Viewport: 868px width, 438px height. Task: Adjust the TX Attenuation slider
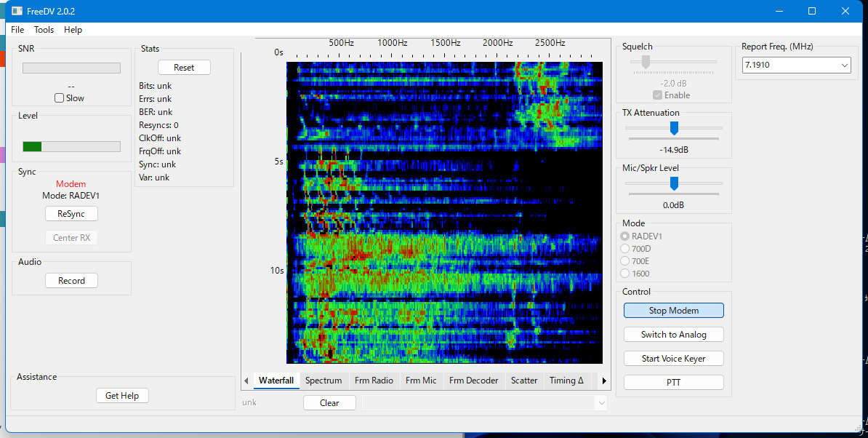tap(674, 128)
